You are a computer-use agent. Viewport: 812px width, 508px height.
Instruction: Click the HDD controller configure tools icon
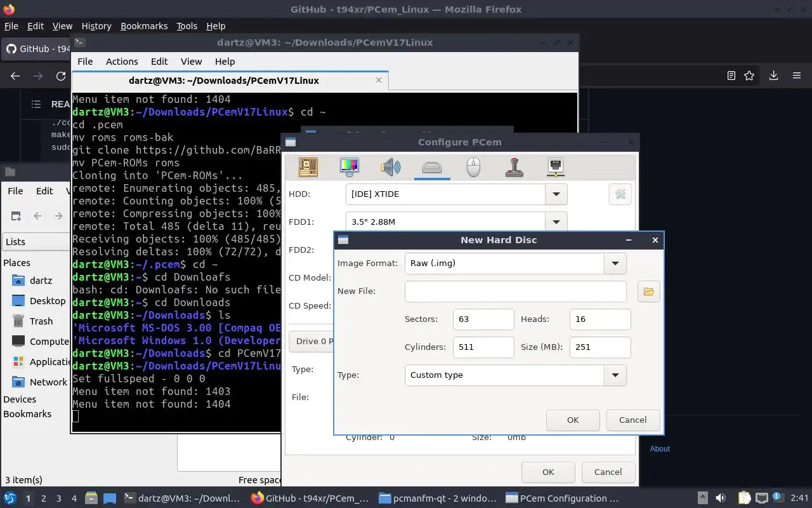[620, 194]
